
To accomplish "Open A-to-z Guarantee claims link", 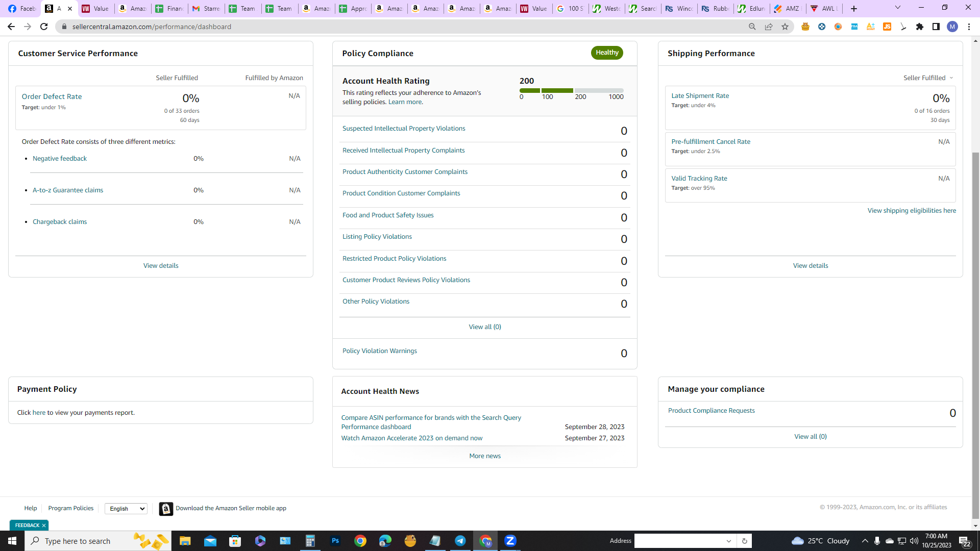I will click(68, 190).
